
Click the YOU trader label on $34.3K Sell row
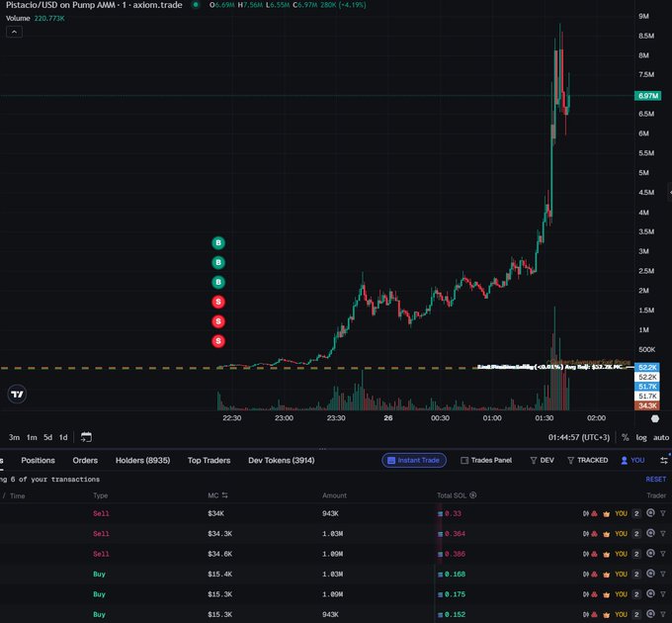pos(621,534)
